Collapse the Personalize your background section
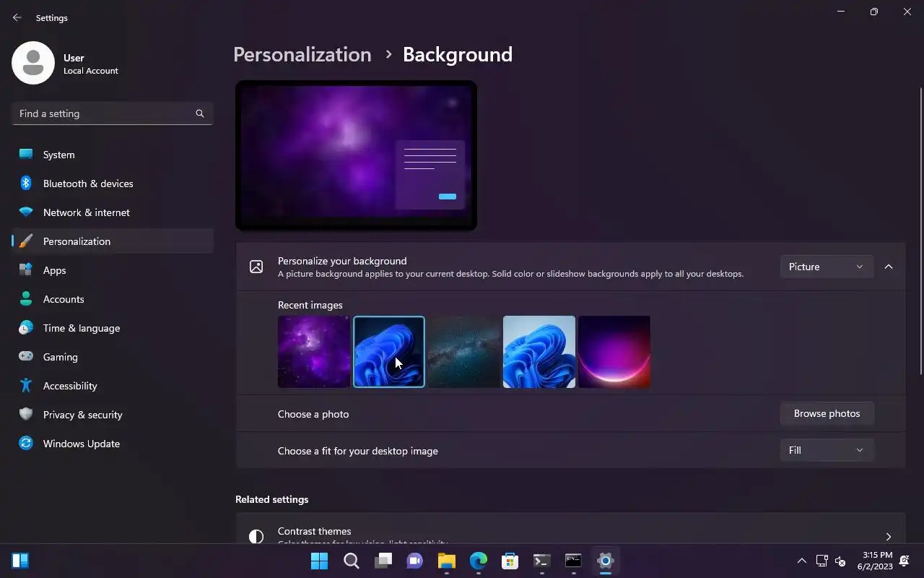Image resolution: width=924 pixels, height=578 pixels. pyautogui.click(x=889, y=267)
